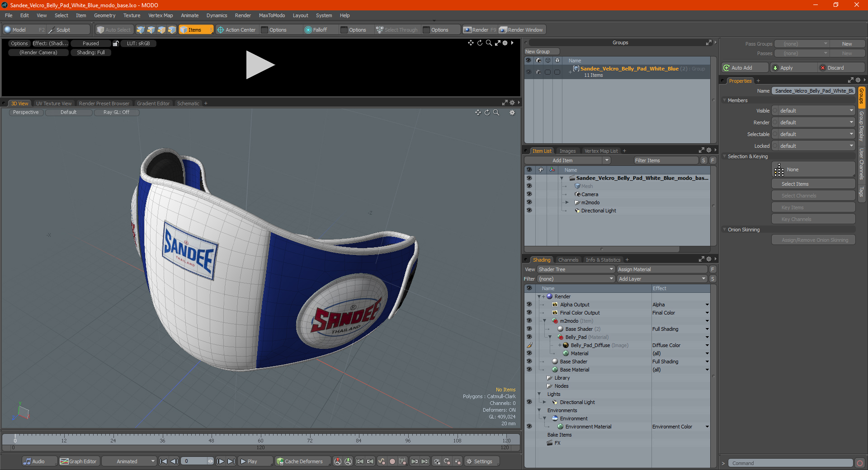Switch to Channels tab
Screen dimensions: 868x470
568,260
